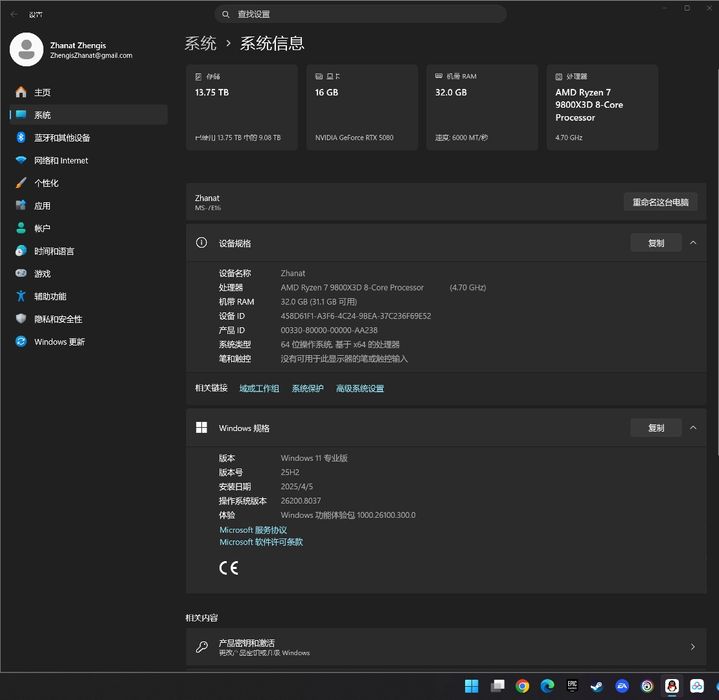
Task: Open the EA app from the taskbar
Action: [622, 686]
